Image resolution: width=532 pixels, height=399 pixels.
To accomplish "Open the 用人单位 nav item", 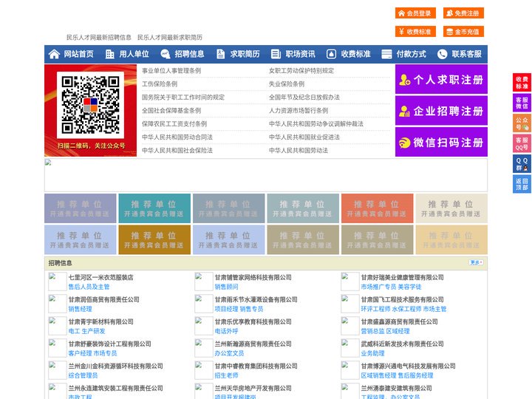I will [x=134, y=54].
